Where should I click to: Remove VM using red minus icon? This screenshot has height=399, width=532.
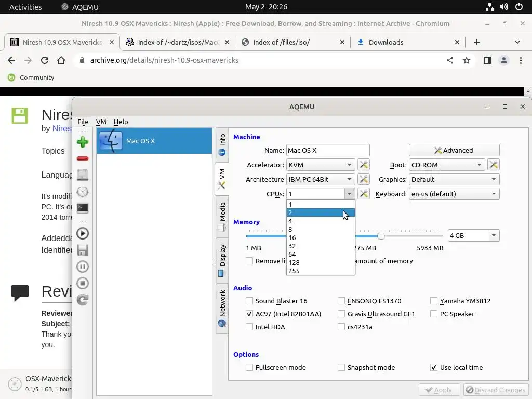(x=83, y=158)
